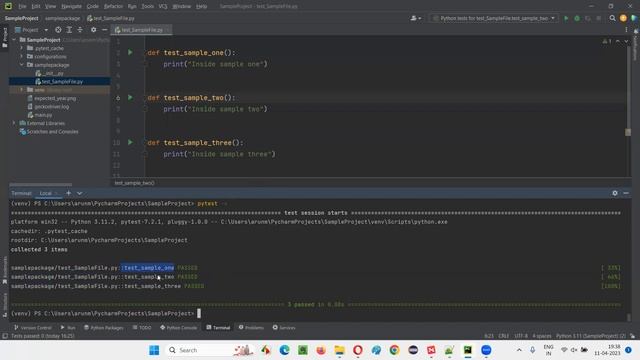Hide the Terminal panel
Image resolution: width=640 pixels, height=360 pixels.
point(626,193)
